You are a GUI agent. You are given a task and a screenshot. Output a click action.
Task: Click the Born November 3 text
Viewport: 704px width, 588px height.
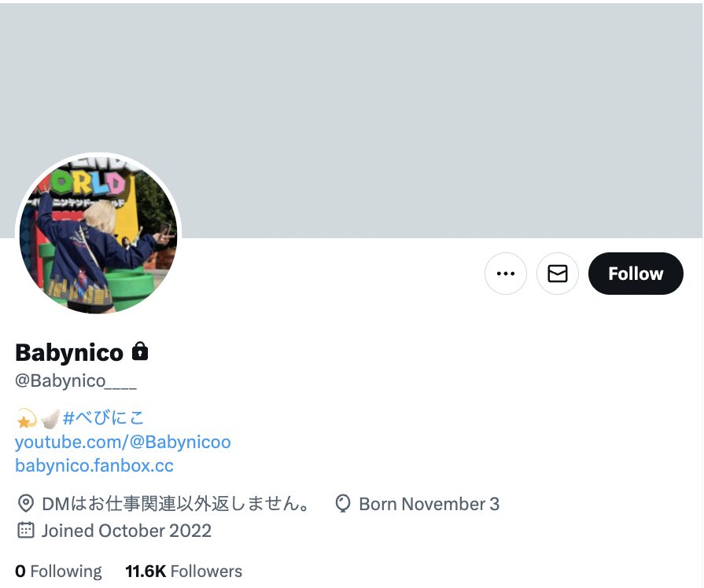click(x=429, y=504)
